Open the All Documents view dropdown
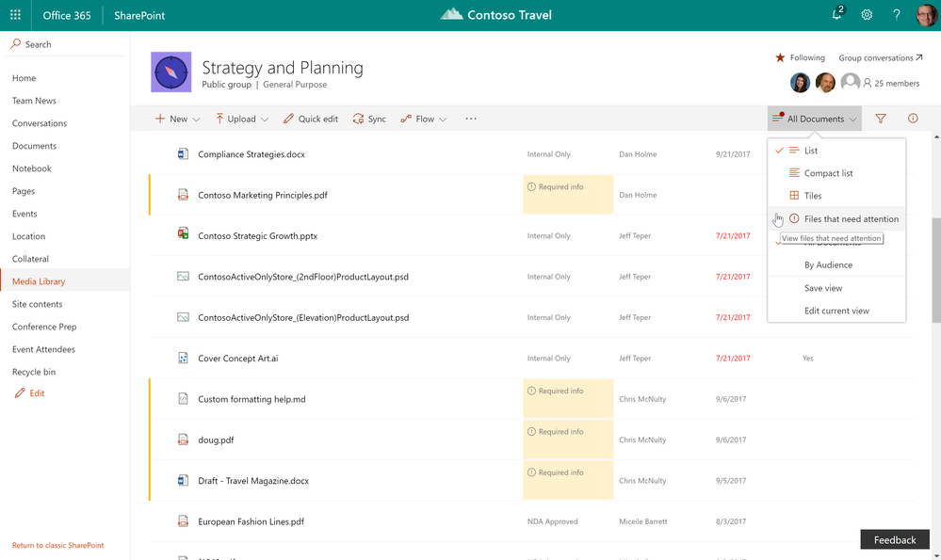Viewport: 941px width, 560px height. point(815,120)
